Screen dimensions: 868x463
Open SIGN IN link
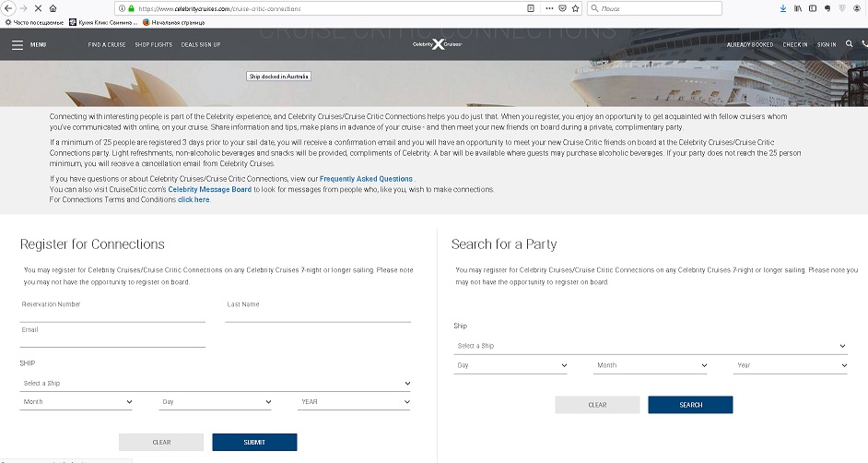(827, 45)
